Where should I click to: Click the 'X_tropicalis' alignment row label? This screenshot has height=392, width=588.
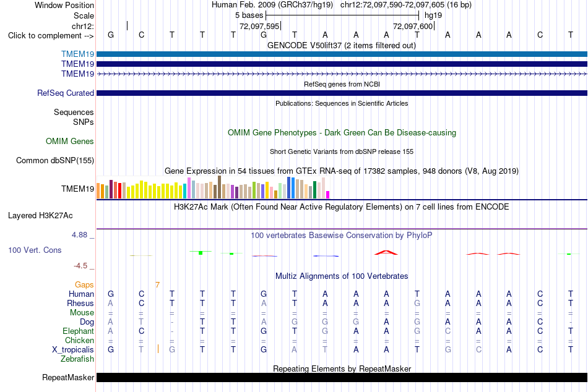tap(73, 350)
